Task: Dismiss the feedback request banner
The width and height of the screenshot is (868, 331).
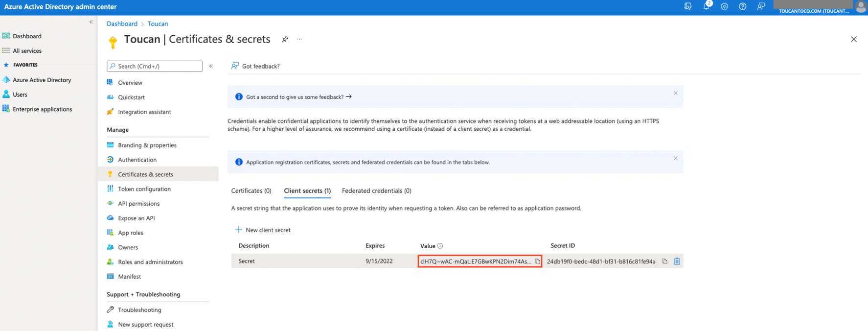Action: (x=675, y=93)
